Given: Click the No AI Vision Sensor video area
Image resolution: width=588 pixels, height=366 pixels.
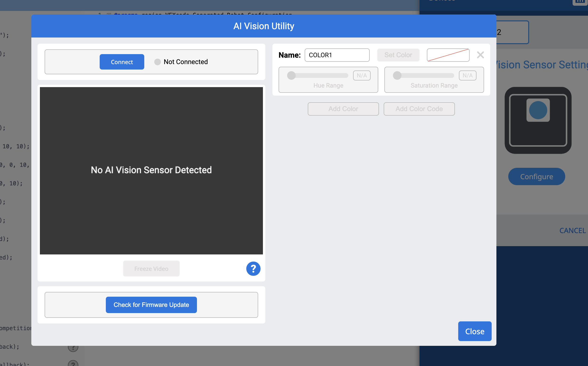Looking at the screenshot, I should click(x=151, y=171).
